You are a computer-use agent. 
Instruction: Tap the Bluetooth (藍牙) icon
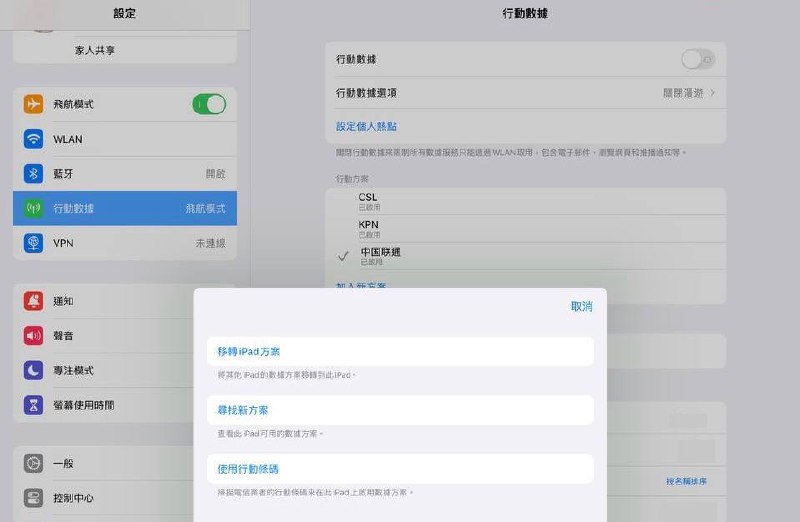coord(33,173)
